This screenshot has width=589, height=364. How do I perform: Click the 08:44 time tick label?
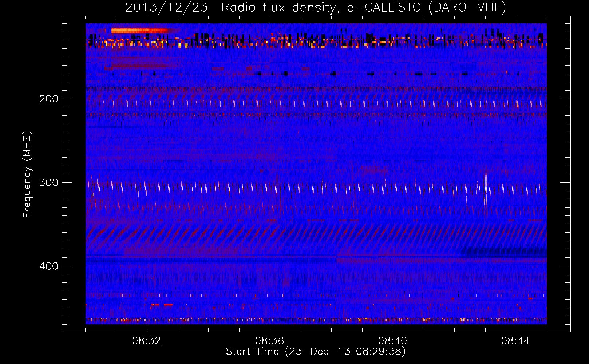pos(515,341)
